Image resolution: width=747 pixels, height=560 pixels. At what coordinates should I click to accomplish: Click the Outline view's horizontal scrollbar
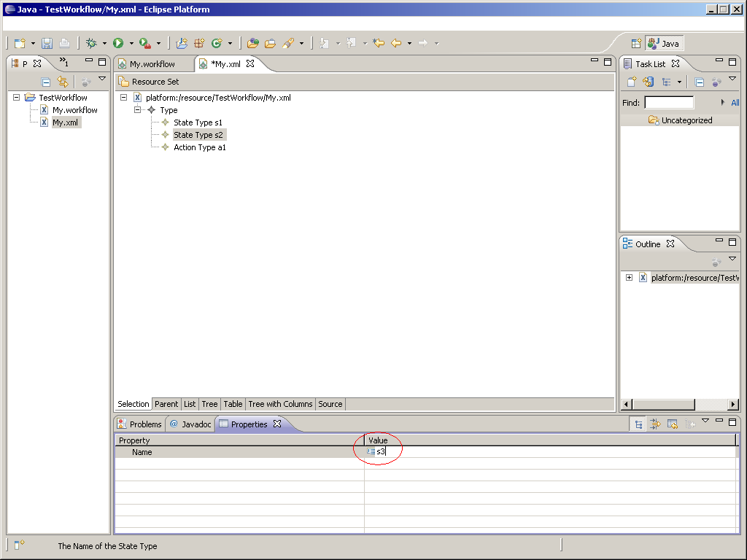click(664, 405)
